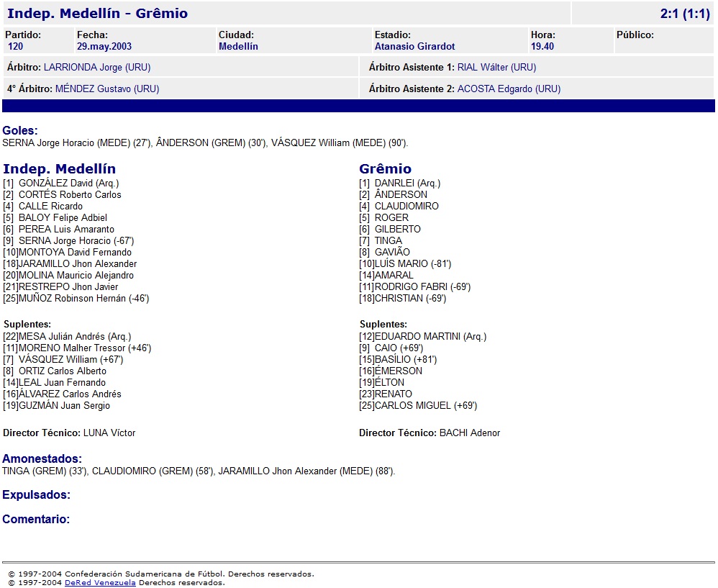
Task: Click lineup row '[2] ÂNDERSON'
Action: (x=393, y=194)
